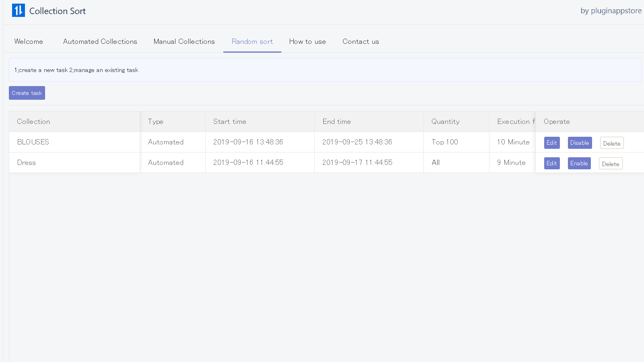Go to the Contact us tab
Viewport: 644px width, 362px height.
point(361,41)
